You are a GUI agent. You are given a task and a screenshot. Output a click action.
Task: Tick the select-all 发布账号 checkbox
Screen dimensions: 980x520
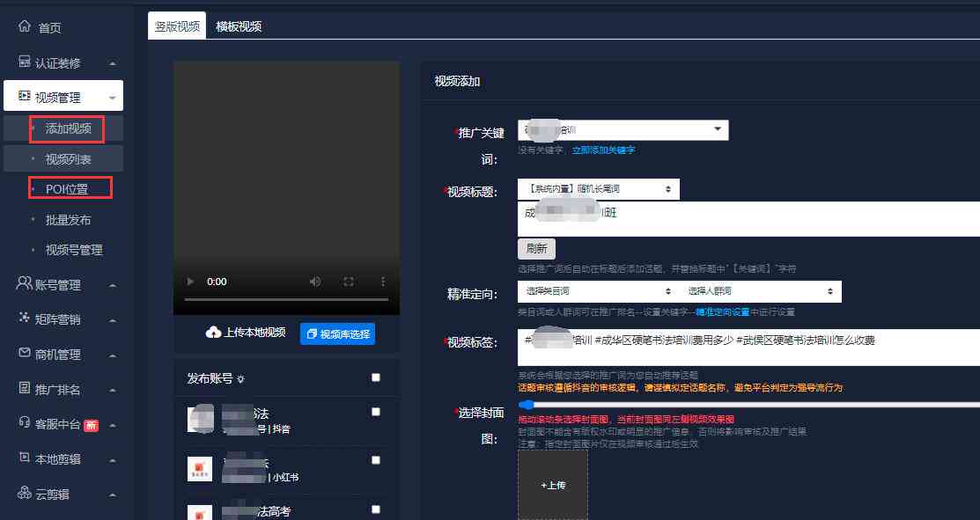tap(376, 377)
